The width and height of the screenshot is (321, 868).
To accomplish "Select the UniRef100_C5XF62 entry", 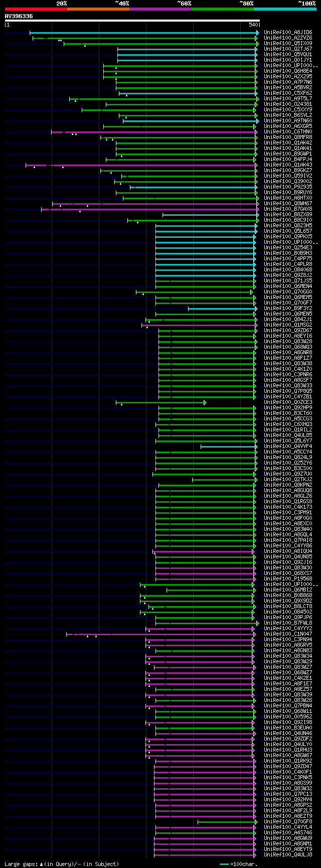I will point(288,93).
